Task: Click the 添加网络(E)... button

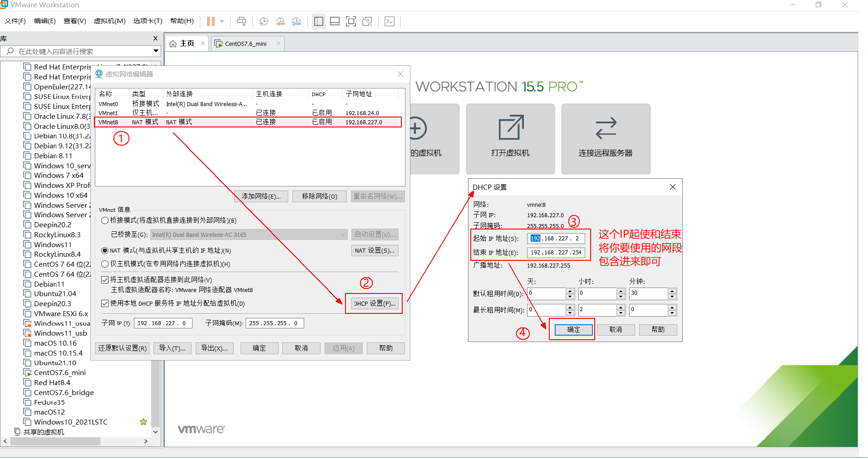Action: [261, 196]
